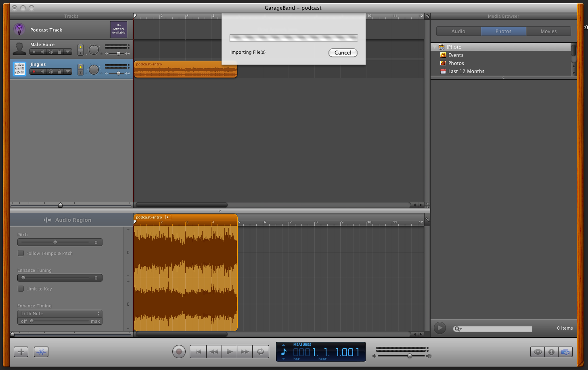Click the Jingles pan knob
The image size is (588, 370).
coord(94,69)
